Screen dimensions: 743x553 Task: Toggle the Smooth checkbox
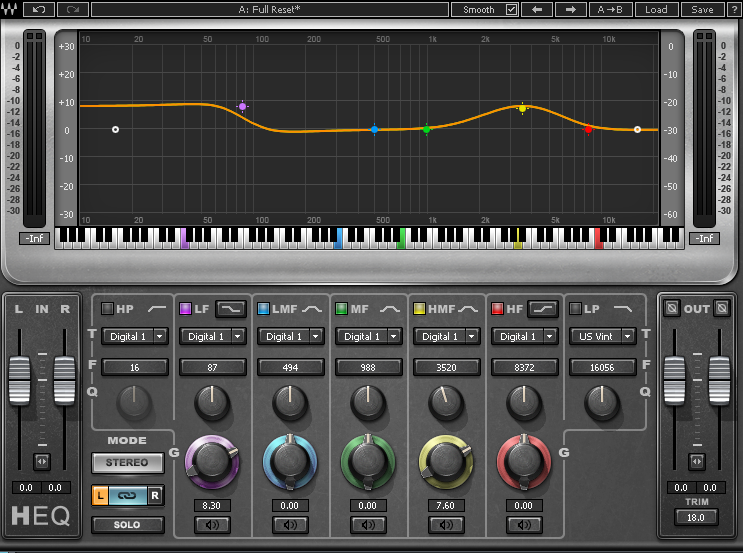point(511,9)
